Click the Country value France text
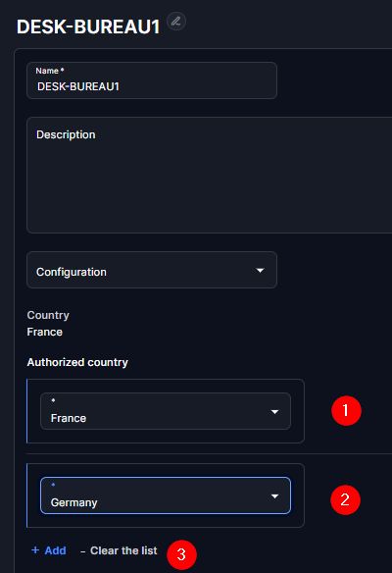The width and height of the screenshot is (392, 573). coord(44,332)
